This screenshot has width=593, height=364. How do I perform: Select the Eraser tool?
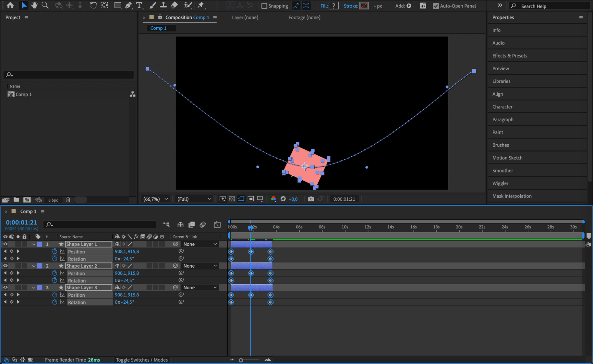pyautogui.click(x=174, y=5)
